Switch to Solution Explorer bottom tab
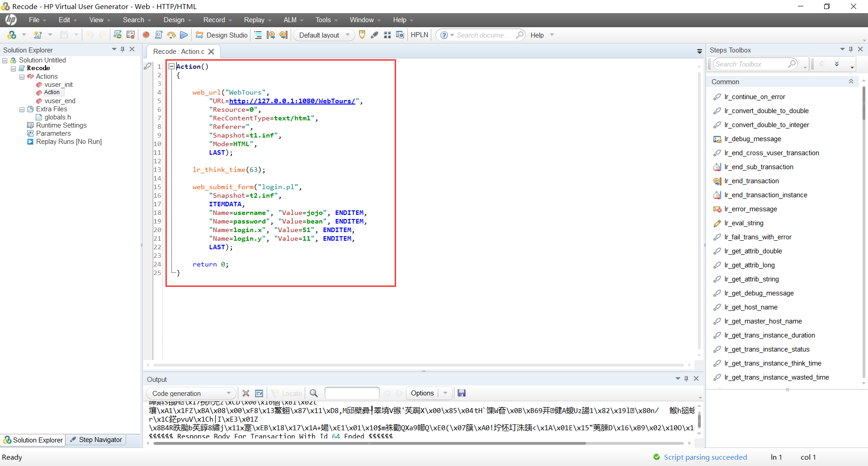Viewport: 868px width, 466px height. pyautogui.click(x=33, y=440)
